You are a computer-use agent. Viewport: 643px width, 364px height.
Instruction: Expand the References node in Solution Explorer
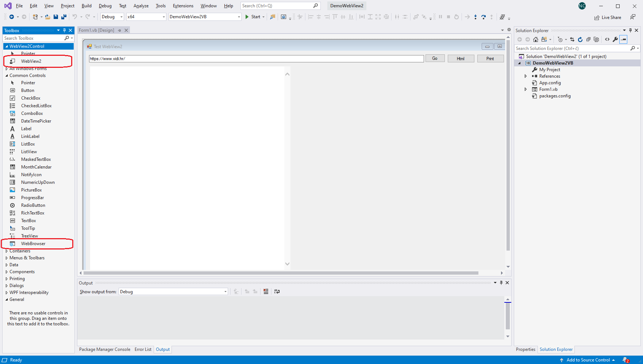[x=525, y=76]
